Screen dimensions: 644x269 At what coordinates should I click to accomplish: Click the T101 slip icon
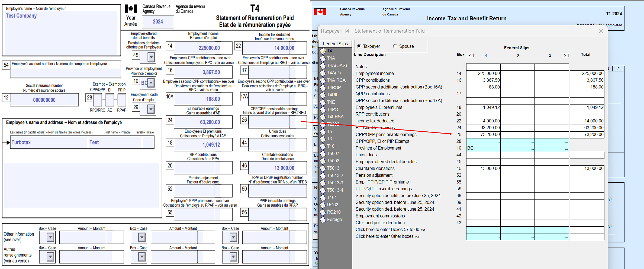click(x=323, y=198)
